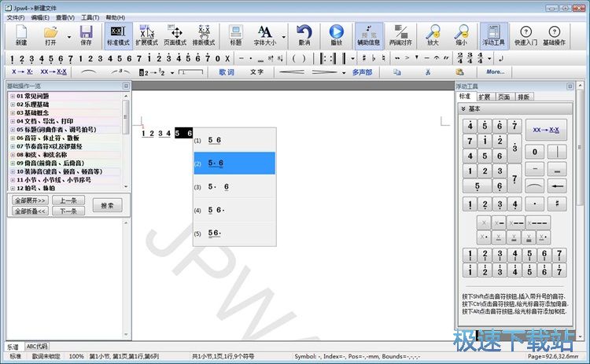Click the 保存 save icon

86,35
